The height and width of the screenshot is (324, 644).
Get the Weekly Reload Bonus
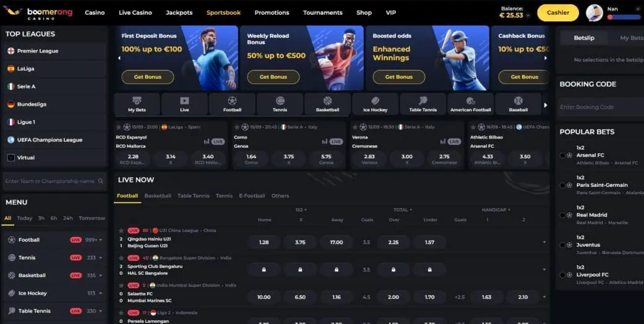pyautogui.click(x=273, y=77)
